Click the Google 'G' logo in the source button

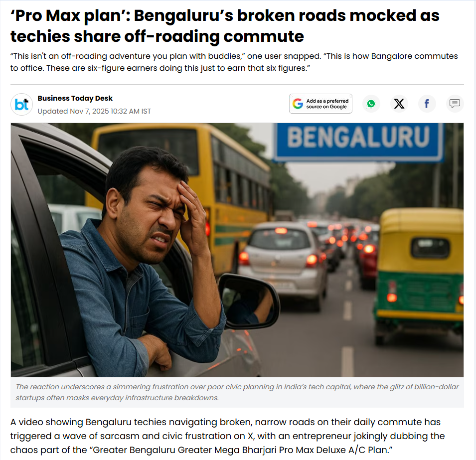[298, 104]
